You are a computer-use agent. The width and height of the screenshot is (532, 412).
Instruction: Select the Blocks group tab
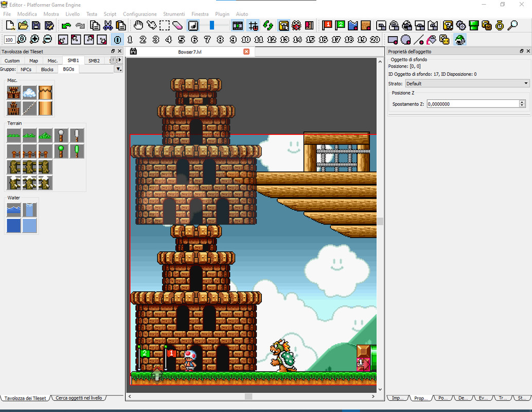[47, 70]
